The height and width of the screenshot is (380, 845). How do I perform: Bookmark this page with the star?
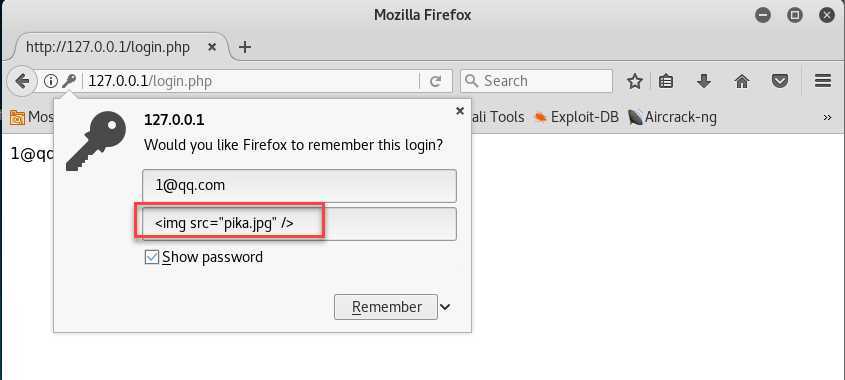(635, 81)
